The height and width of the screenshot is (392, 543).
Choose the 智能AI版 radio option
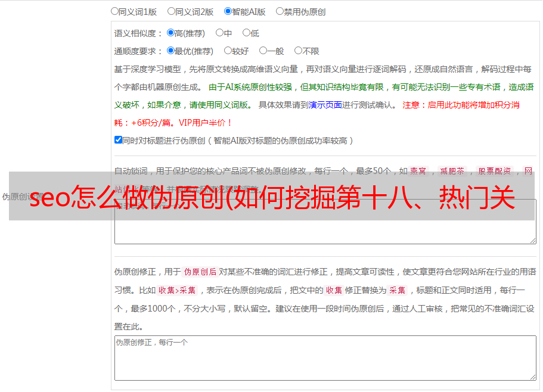click(228, 11)
